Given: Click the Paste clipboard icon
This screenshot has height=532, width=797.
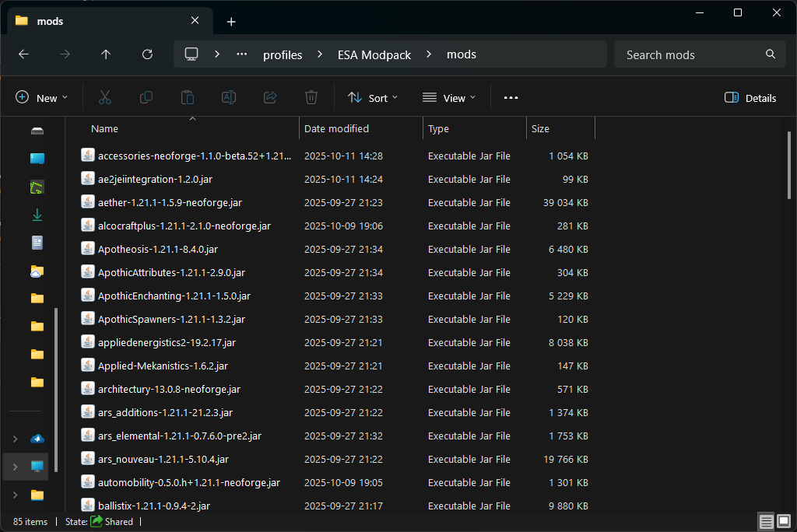Looking at the screenshot, I should [x=188, y=97].
